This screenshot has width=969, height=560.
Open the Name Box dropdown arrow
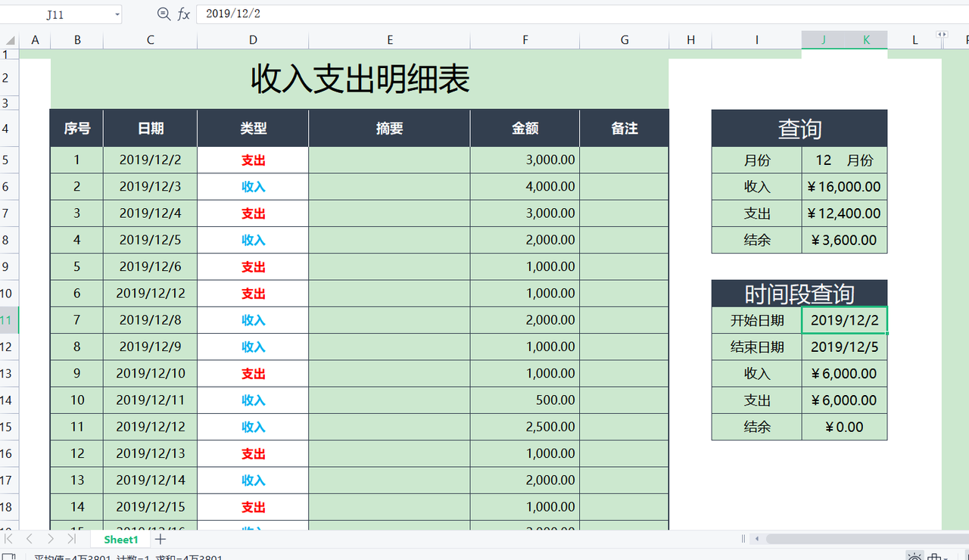[117, 14]
